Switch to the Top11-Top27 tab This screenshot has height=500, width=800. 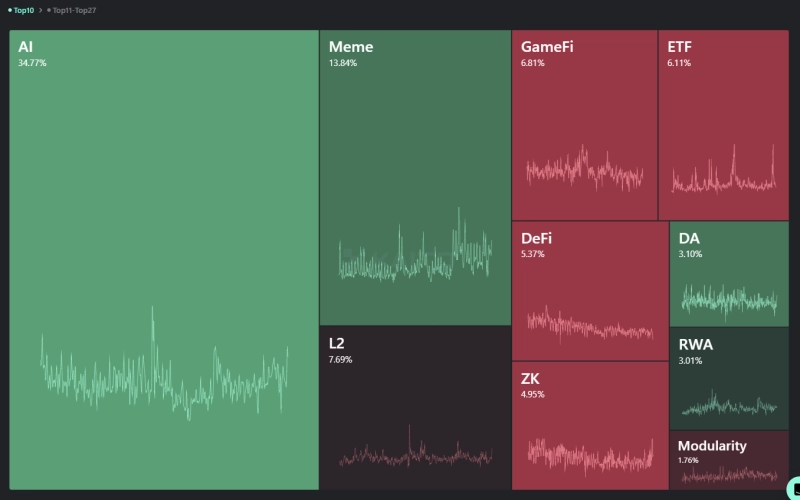point(75,10)
